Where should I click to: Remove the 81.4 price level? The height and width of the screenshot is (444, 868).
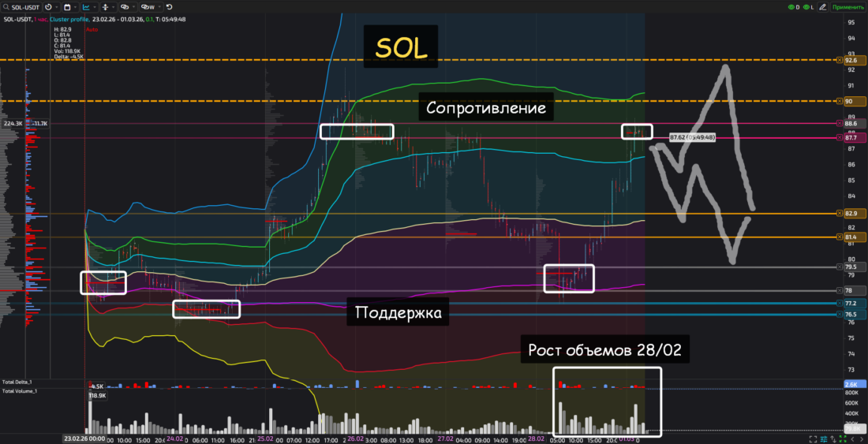[x=840, y=237]
